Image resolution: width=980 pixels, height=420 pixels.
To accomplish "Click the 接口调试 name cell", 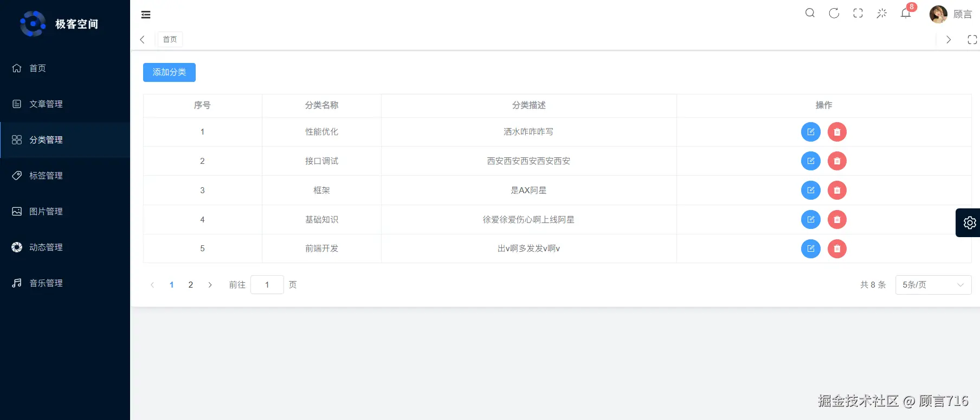I will pos(322,161).
